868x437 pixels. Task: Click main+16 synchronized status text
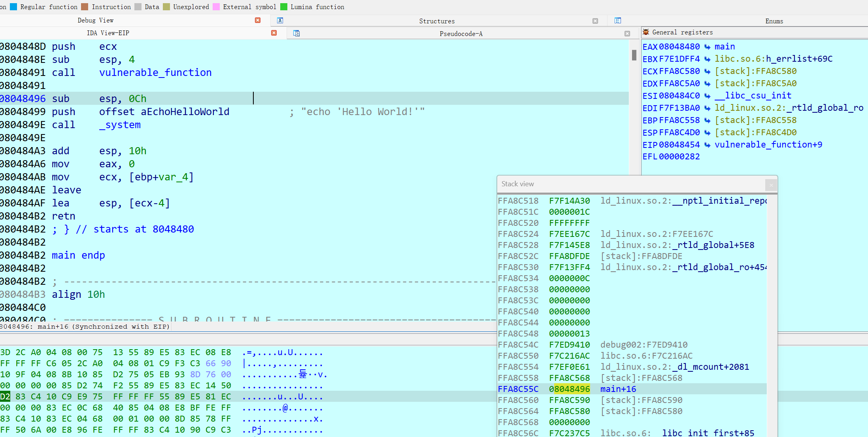pos(85,327)
